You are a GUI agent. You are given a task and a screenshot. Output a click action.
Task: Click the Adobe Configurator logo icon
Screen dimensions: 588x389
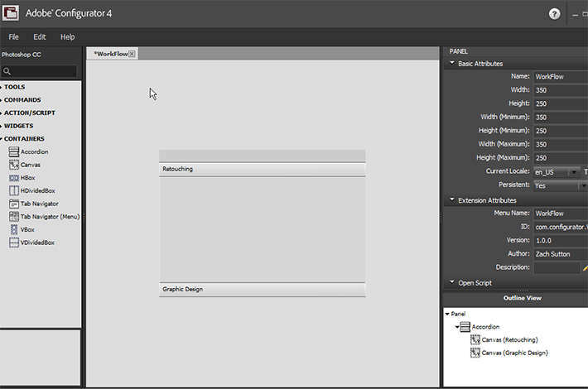pos(11,13)
